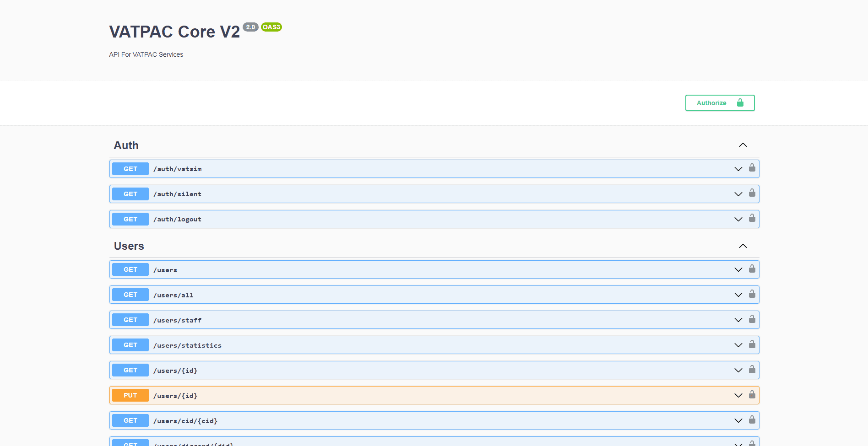Click the /auth/silent path text

pyautogui.click(x=177, y=194)
